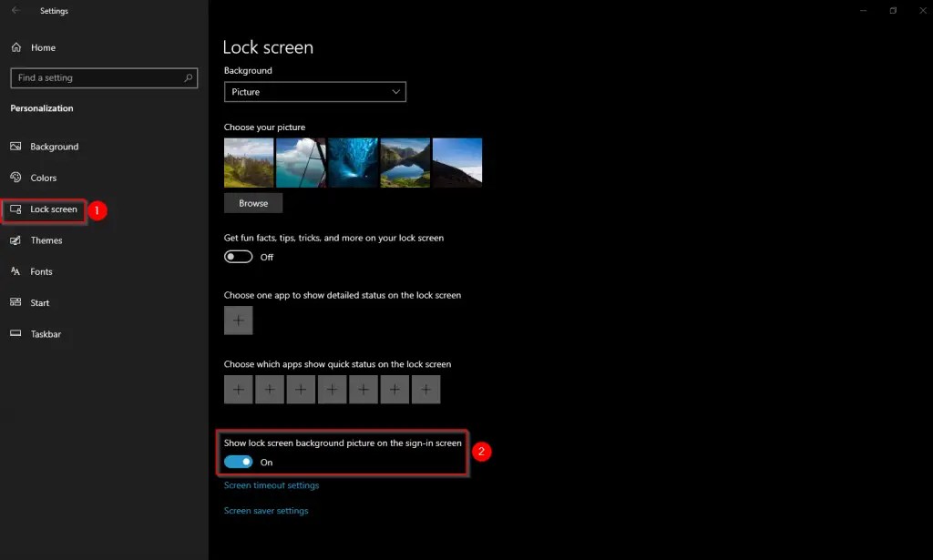Select the mountain lake picture thumbnail

(x=405, y=161)
